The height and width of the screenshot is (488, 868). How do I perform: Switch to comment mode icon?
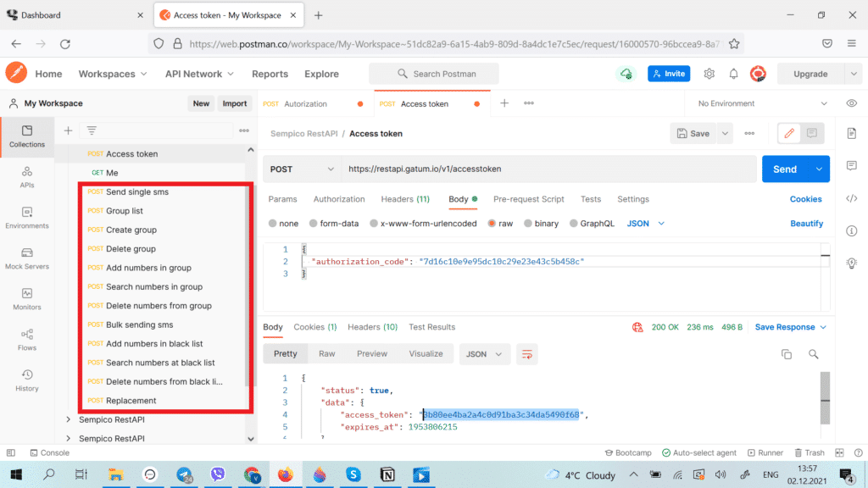(x=812, y=133)
